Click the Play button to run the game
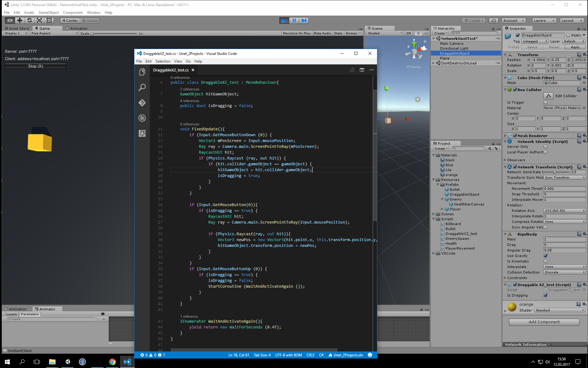The height and width of the screenshot is (368, 588). pos(283,20)
